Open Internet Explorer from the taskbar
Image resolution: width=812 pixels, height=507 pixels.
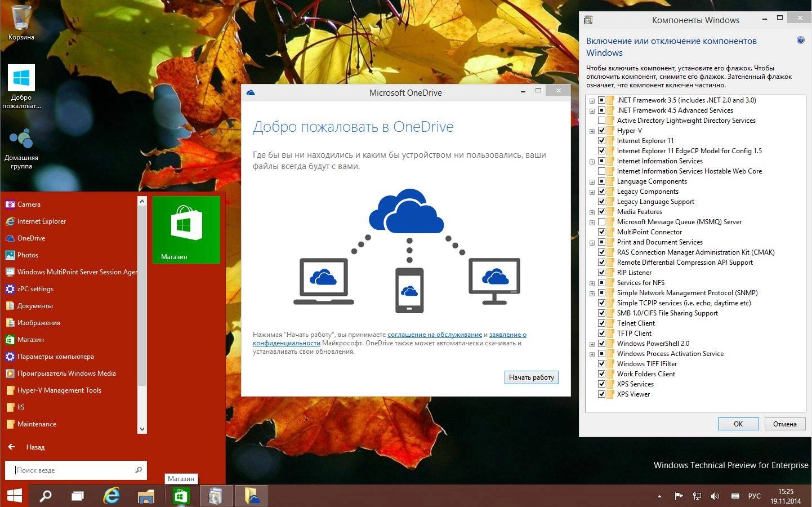point(112,496)
